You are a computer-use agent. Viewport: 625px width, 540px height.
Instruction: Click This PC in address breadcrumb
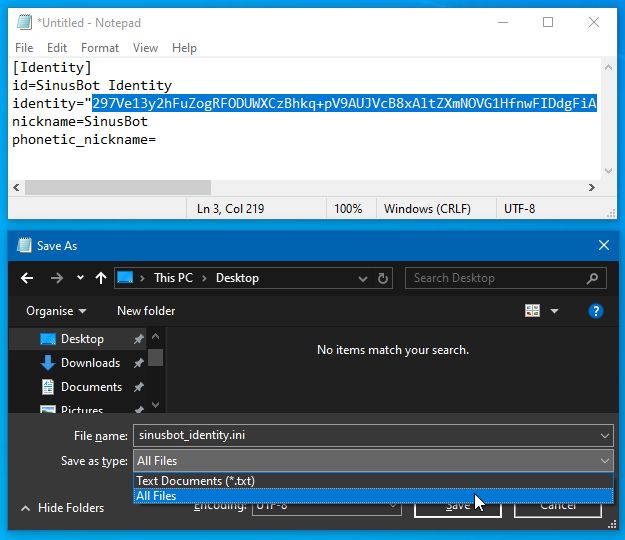pos(173,278)
